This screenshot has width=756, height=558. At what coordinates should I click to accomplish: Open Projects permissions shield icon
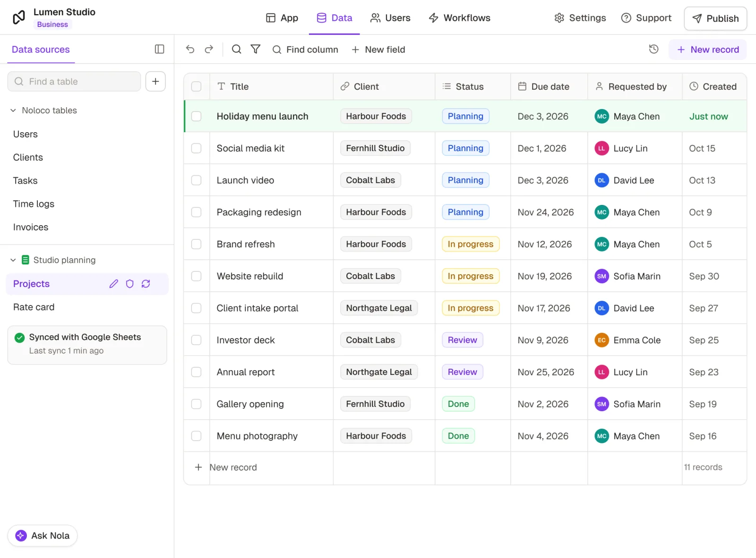point(130,284)
